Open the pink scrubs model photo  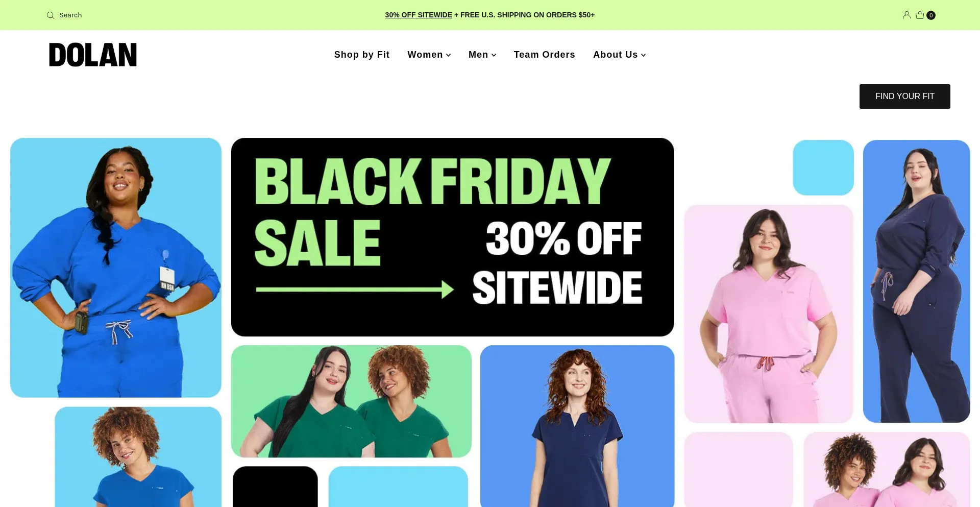click(x=769, y=314)
